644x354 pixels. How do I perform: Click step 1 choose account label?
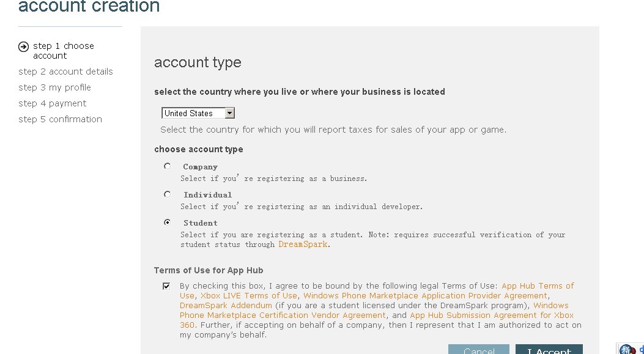tap(63, 51)
